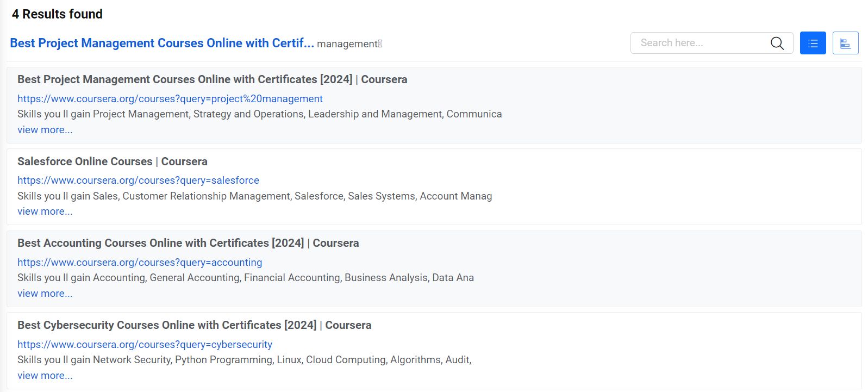This screenshot has height=392, width=868.
Task: Click the Salesforce result skills description
Action: pyautogui.click(x=254, y=196)
